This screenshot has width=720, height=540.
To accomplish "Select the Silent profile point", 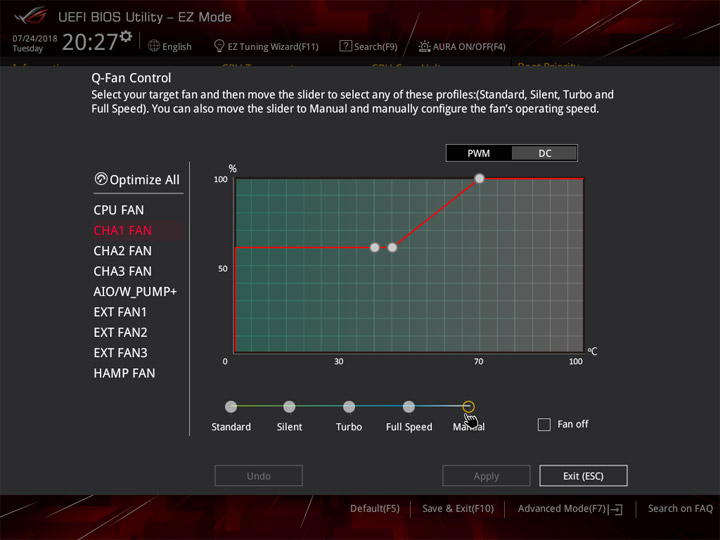I will 289,406.
